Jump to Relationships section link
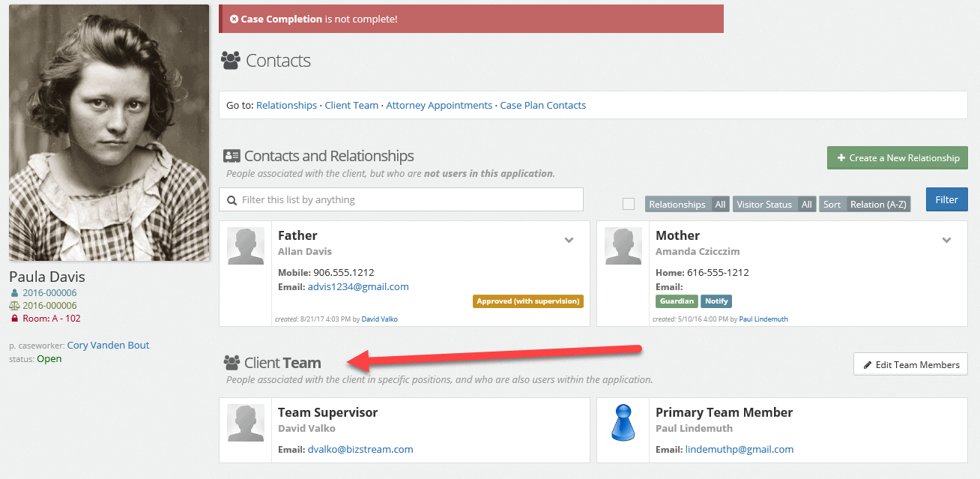Viewport: 980px width, 479px height. (286, 106)
